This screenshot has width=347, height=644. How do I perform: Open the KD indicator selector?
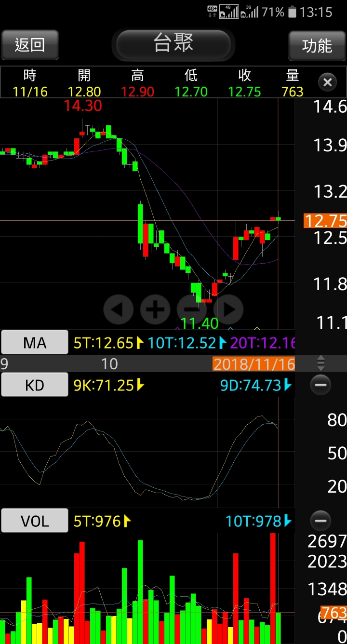pyautogui.click(x=35, y=385)
